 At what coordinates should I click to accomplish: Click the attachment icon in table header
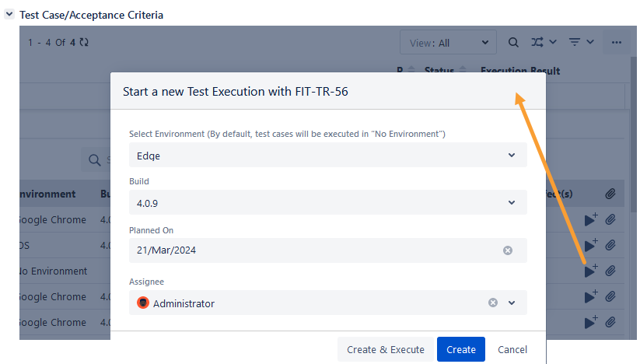coord(610,194)
